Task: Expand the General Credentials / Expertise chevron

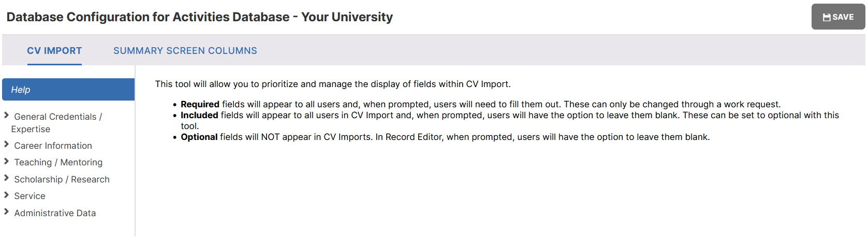Action: pos(6,116)
